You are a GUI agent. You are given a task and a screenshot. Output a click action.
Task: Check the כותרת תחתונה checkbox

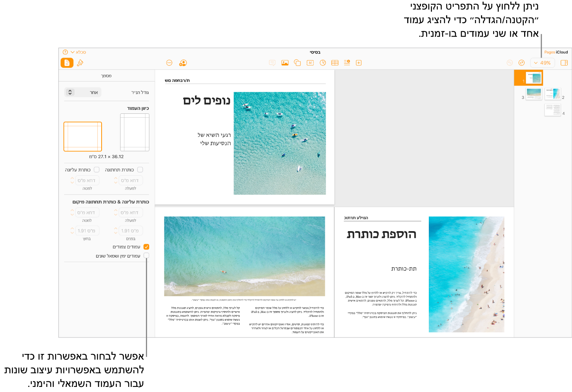point(140,169)
